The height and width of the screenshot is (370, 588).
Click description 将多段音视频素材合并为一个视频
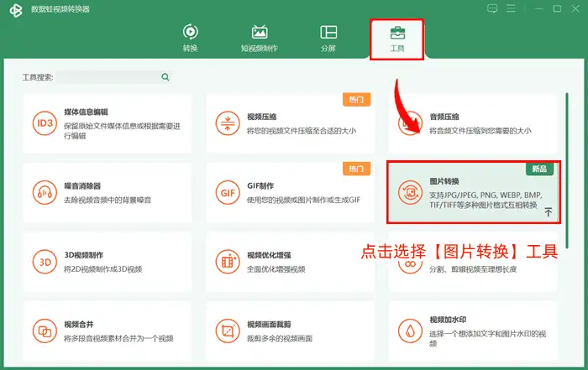tap(118, 339)
